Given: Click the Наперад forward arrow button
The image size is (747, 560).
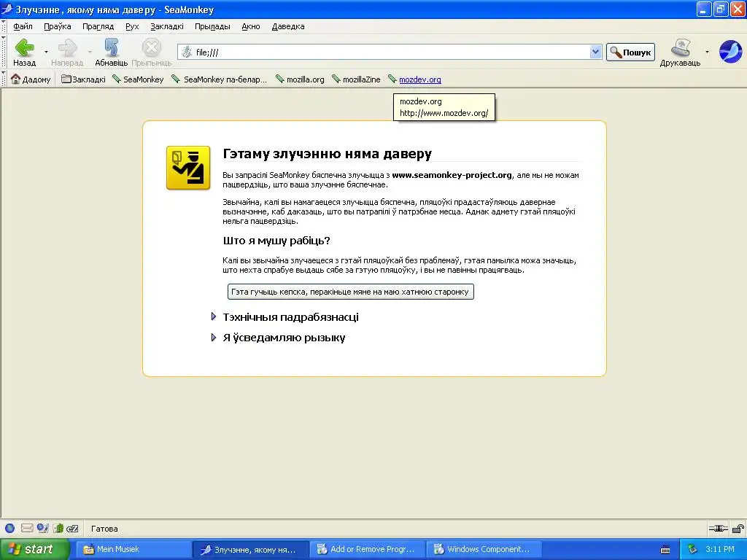Looking at the screenshot, I should coord(67,52).
